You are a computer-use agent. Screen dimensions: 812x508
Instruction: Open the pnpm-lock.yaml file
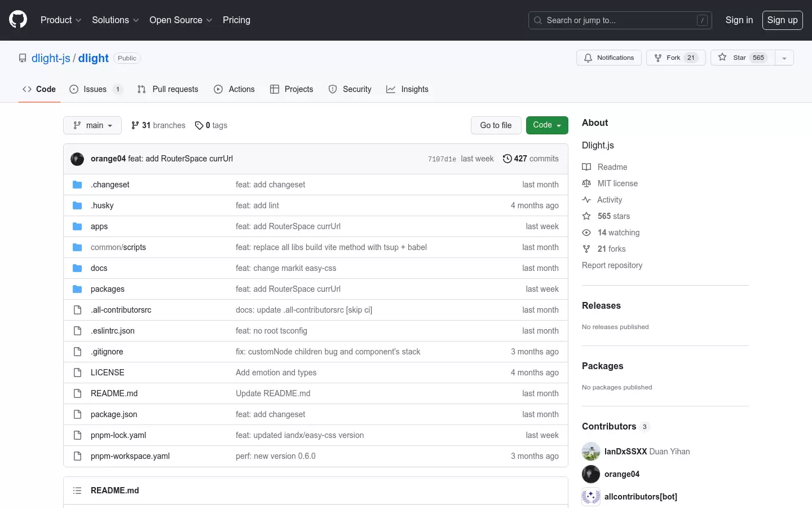click(x=118, y=435)
